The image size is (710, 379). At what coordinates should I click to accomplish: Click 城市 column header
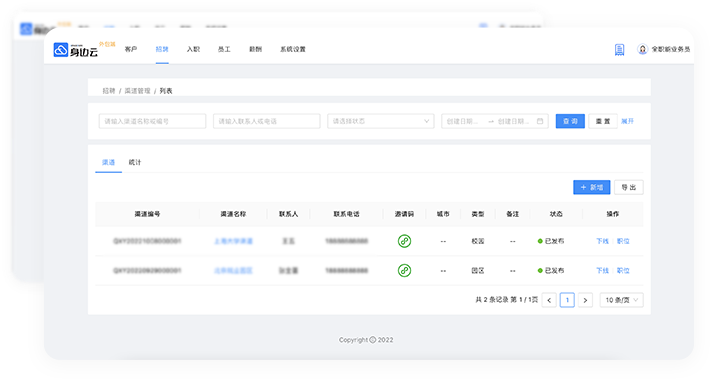point(443,214)
